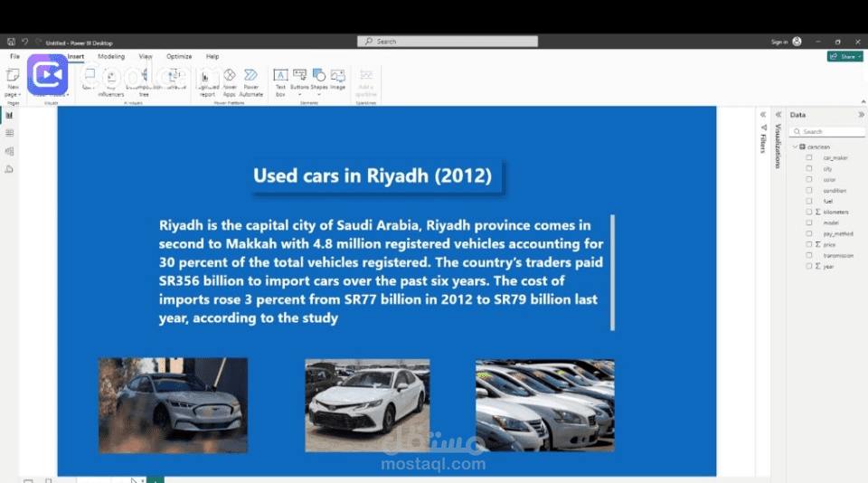Select the row of parked cars image

click(x=544, y=405)
